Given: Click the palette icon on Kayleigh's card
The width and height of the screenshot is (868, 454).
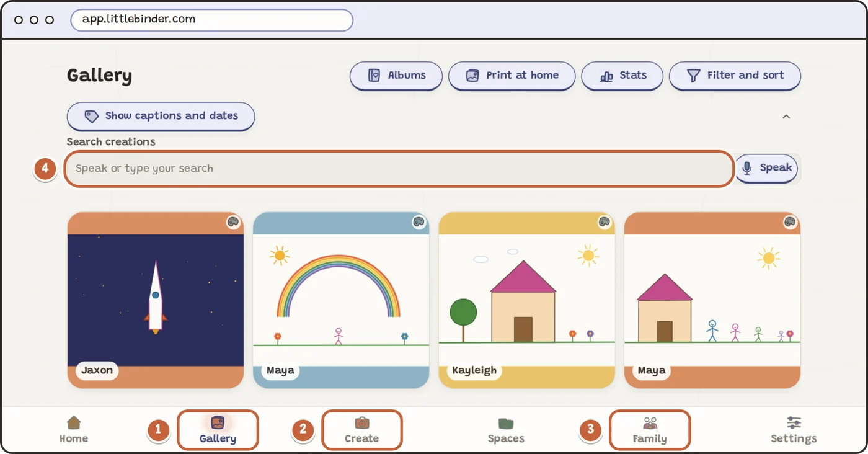Looking at the screenshot, I should 604,222.
